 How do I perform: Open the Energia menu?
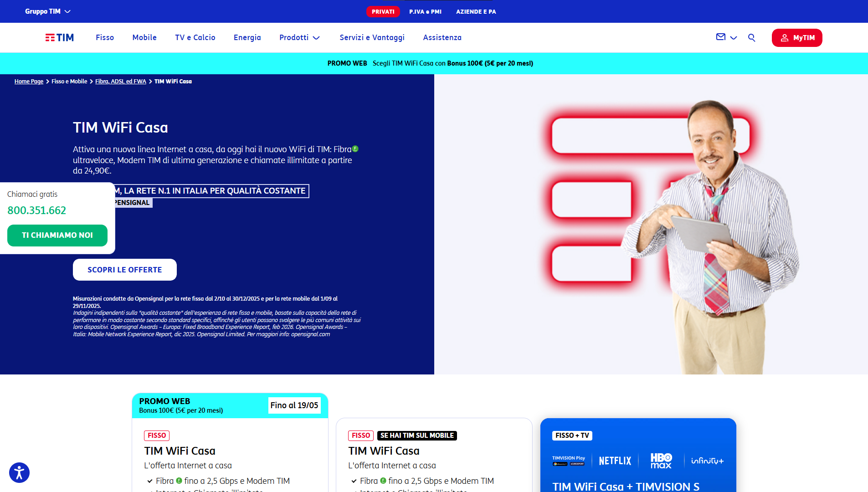point(247,37)
